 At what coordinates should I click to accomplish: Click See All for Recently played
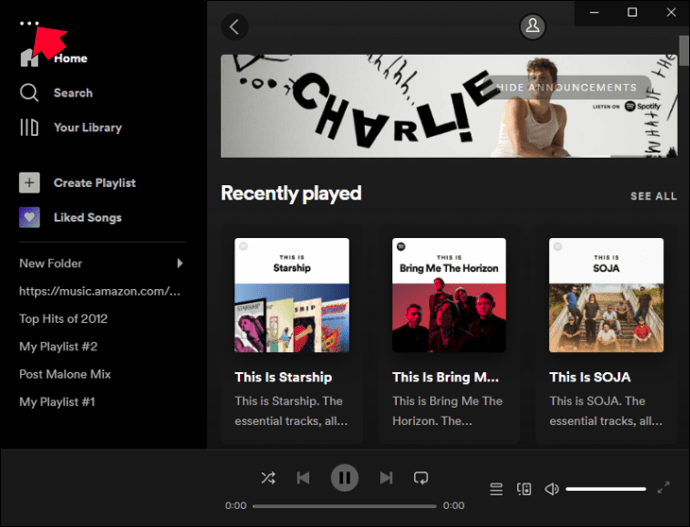tap(653, 196)
